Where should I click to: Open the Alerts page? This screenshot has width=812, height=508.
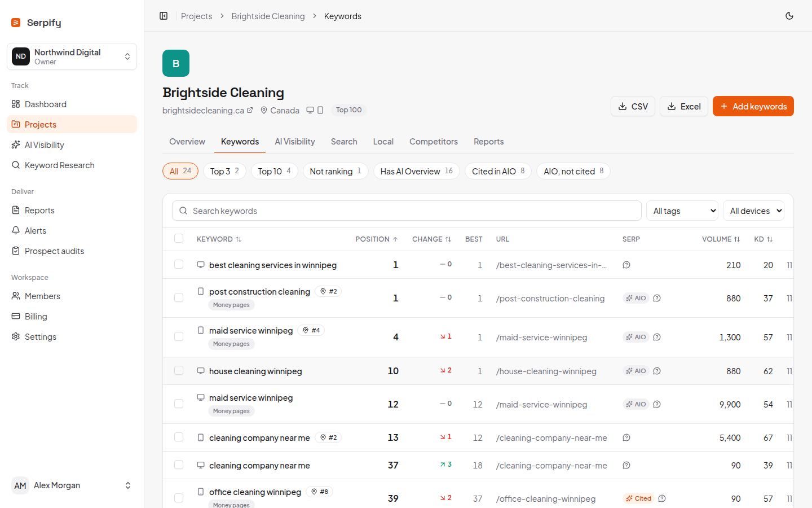click(72, 230)
